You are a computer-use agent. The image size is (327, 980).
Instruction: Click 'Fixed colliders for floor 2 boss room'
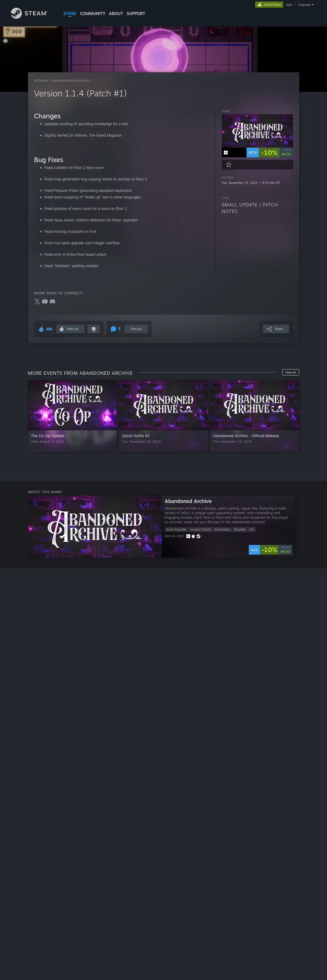coord(74,168)
